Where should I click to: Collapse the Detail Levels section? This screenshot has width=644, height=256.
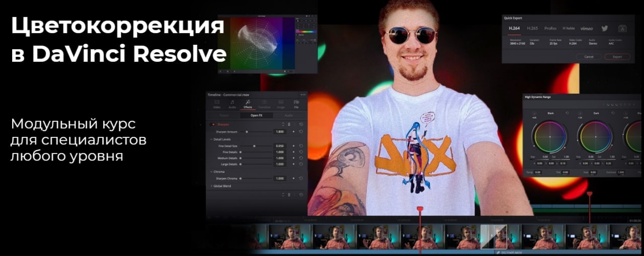[212, 139]
